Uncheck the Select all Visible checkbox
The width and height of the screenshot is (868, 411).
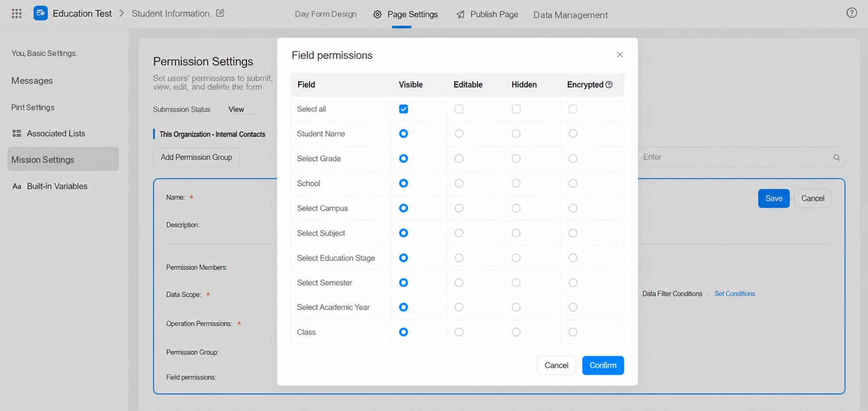click(403, 109)
